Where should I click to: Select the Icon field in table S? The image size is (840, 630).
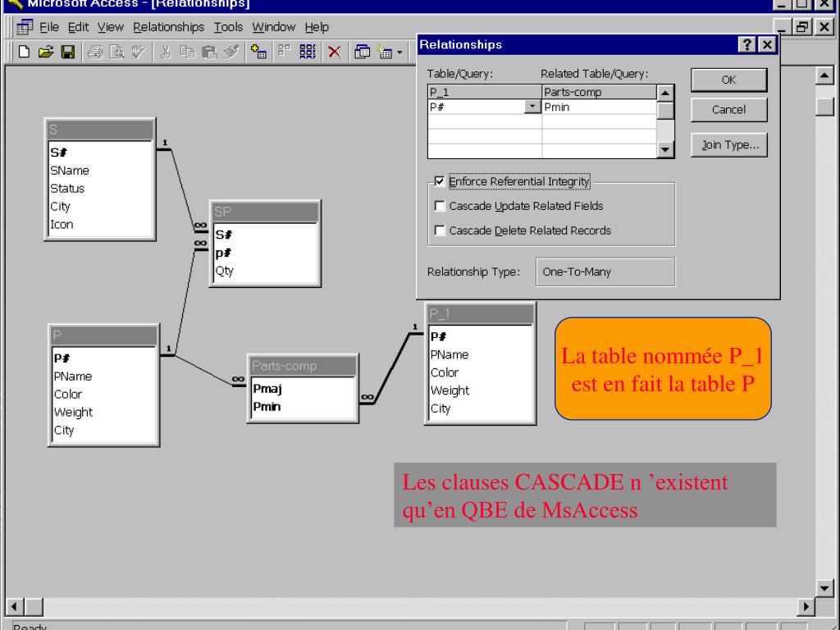point(101,225)
